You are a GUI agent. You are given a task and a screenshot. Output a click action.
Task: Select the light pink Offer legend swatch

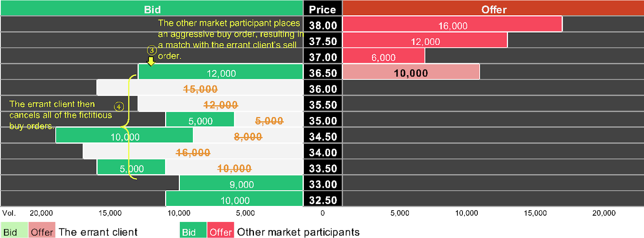click(42, 231)
